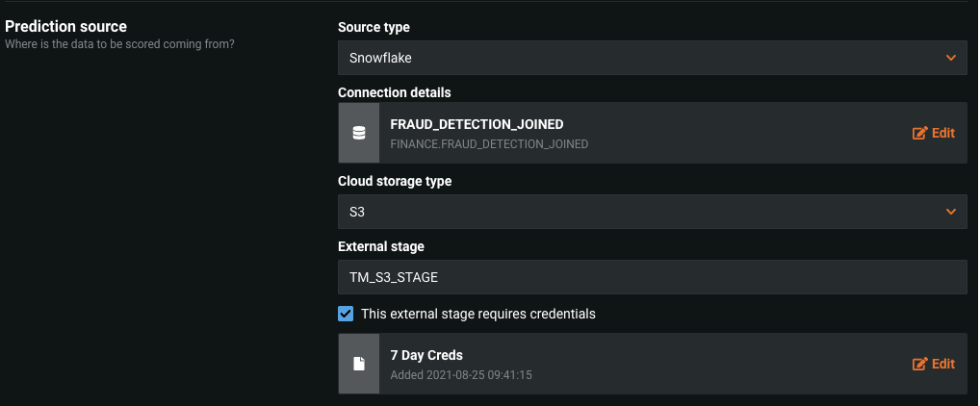Select the FRAUD_DETECTION_JOINED connection title
The image size is (980, 406).
coord(477,124)
